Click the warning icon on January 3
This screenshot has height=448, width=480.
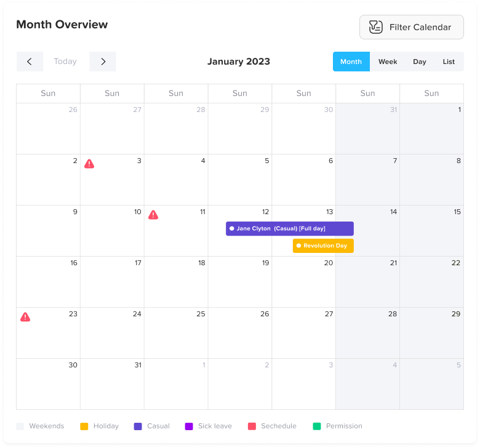click(x=89, y=164)
